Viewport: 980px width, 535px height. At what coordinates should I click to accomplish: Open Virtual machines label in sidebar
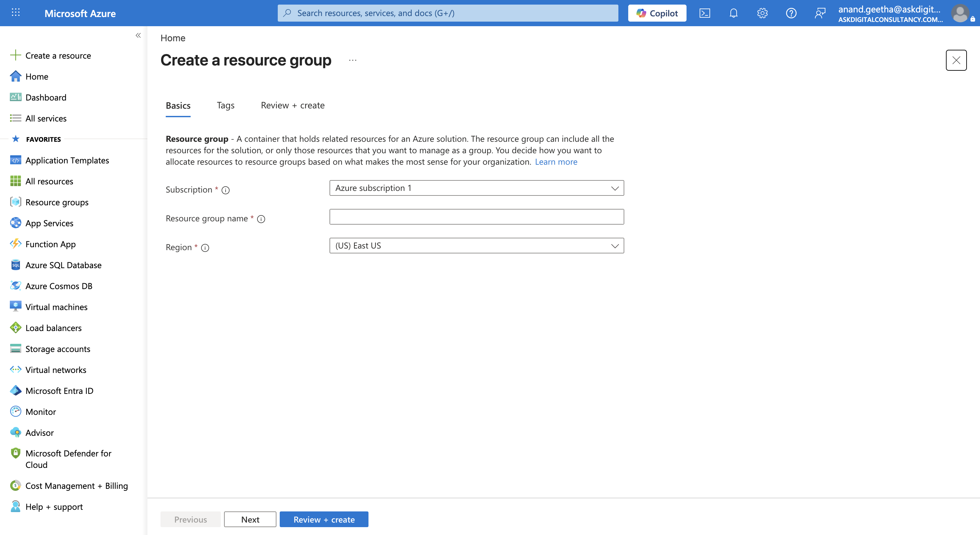[56, 307]
